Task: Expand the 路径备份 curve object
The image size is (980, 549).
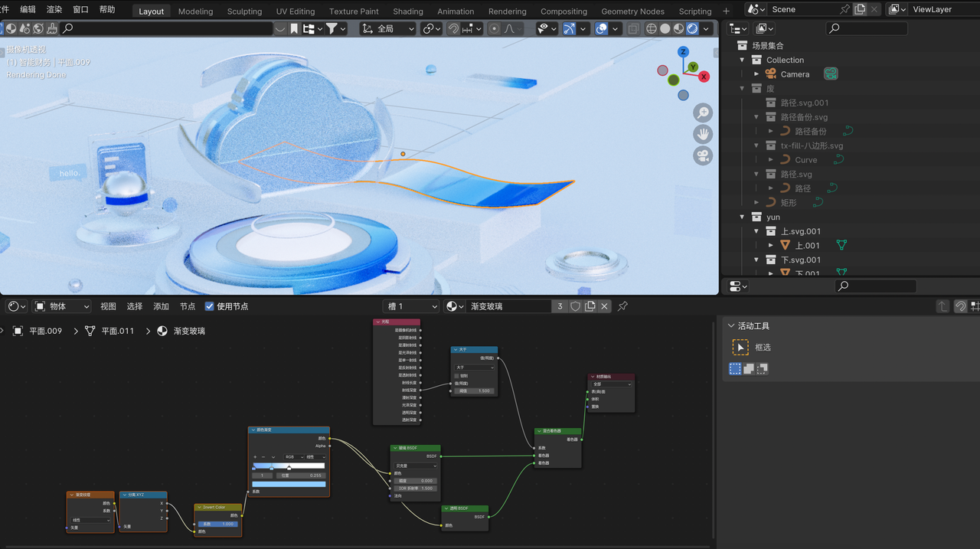Action: 771,132
